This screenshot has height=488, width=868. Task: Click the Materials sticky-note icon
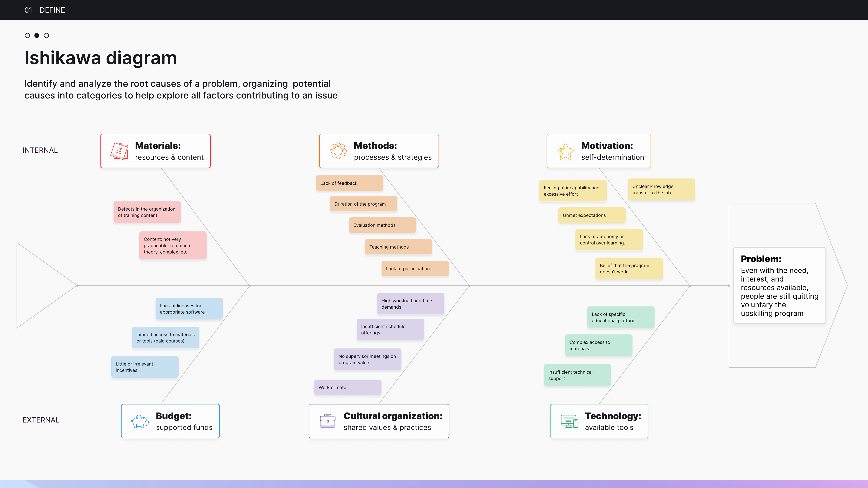click(x=119, y=151)
